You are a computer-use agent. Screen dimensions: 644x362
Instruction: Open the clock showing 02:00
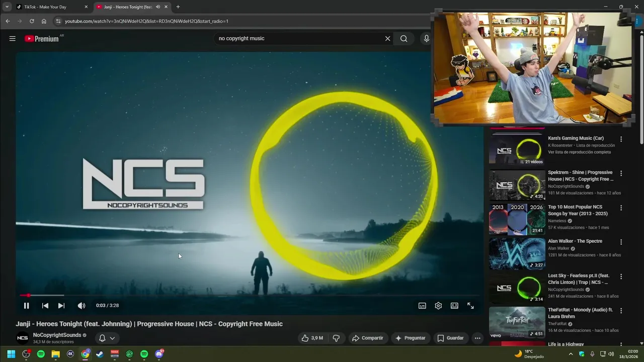[628, 354]
